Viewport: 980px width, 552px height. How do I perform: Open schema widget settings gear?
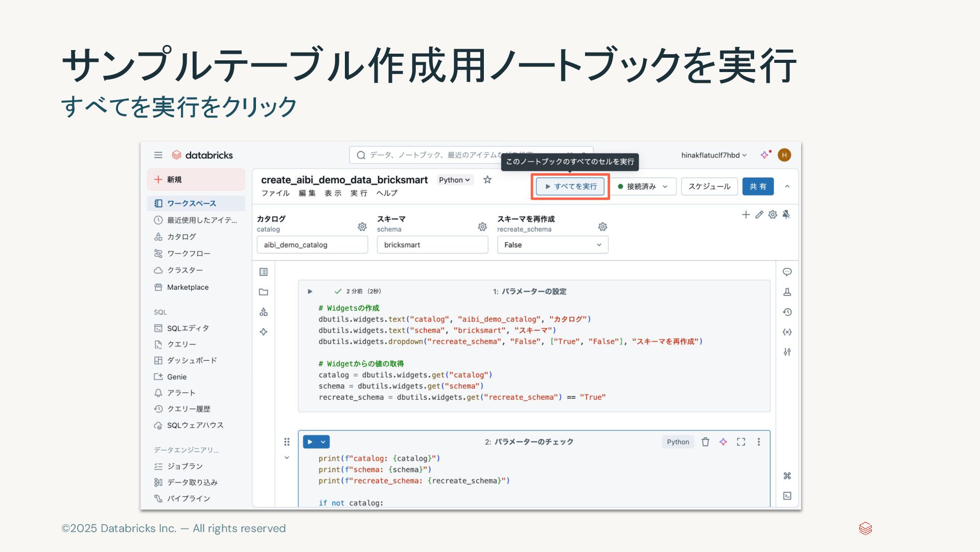point(482,226)
